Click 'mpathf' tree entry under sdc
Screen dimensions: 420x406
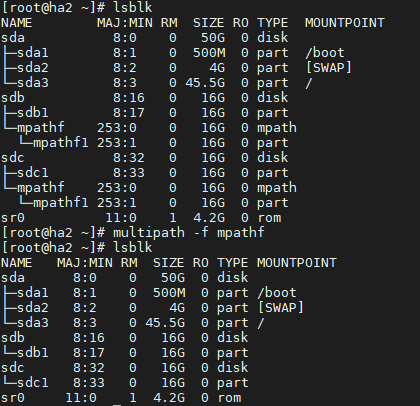(40, 188)
